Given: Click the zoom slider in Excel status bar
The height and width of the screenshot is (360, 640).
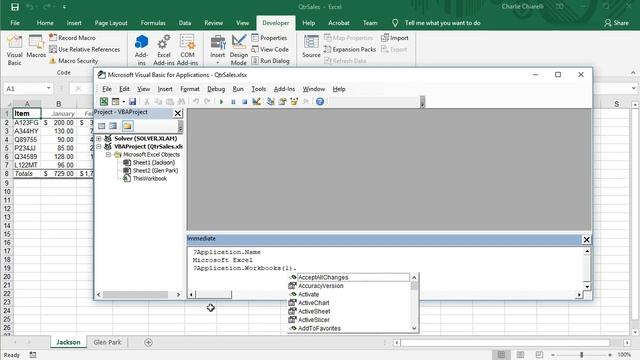Looking at the screenshot, I should 582,355.
